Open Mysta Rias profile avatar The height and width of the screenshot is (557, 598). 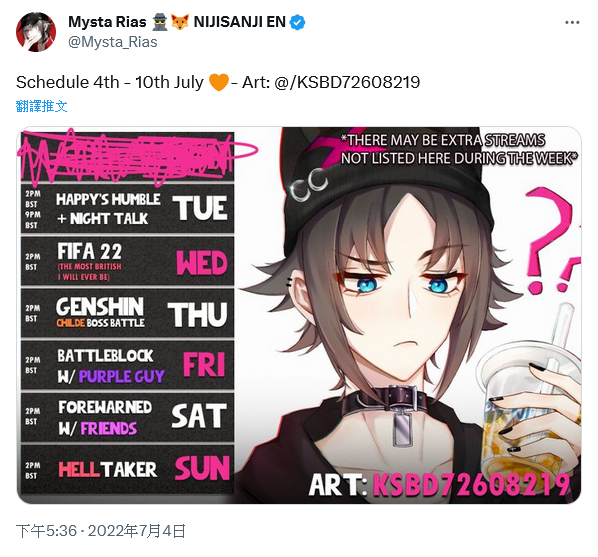tap(36, 32)
